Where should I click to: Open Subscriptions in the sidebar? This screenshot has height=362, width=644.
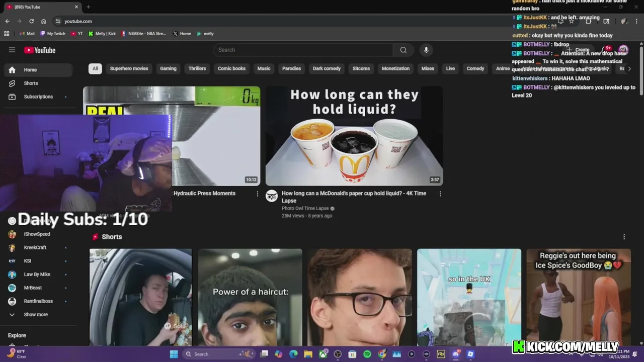(39, 97)
